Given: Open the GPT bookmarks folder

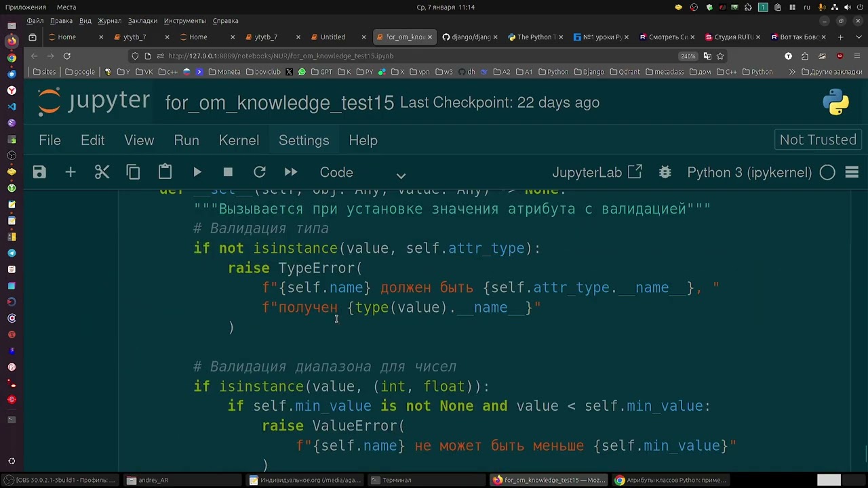Looking at the screenshot, I should click(x=321, y=72).
